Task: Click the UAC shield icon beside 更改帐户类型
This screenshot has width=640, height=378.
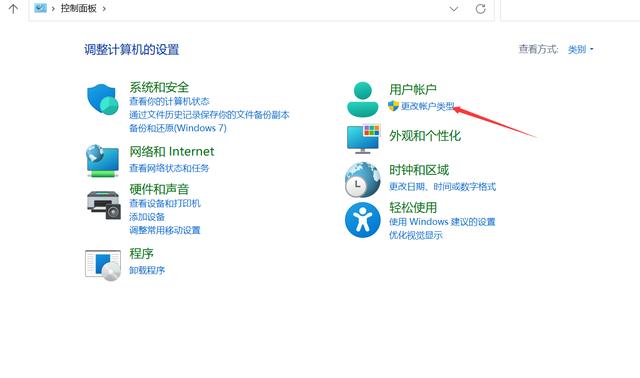Action: point(393,106)
